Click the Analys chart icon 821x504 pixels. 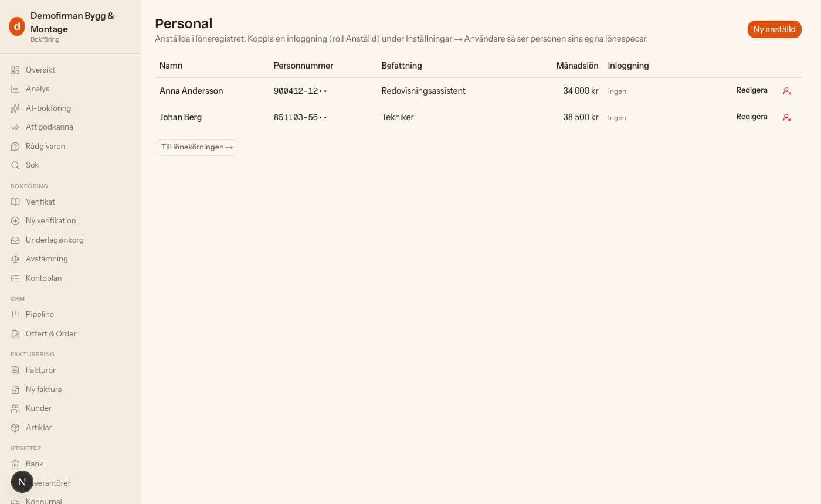(x=15, y=89)
